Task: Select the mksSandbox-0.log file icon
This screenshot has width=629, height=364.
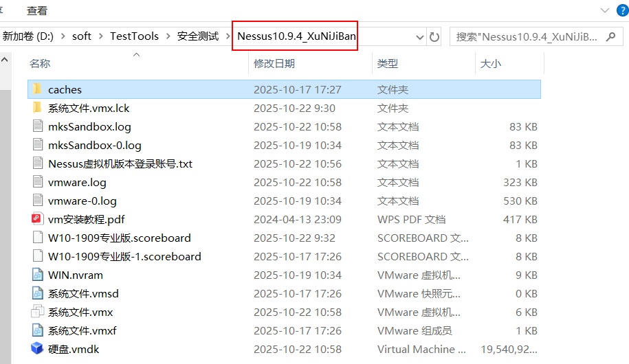Action: 37,145
